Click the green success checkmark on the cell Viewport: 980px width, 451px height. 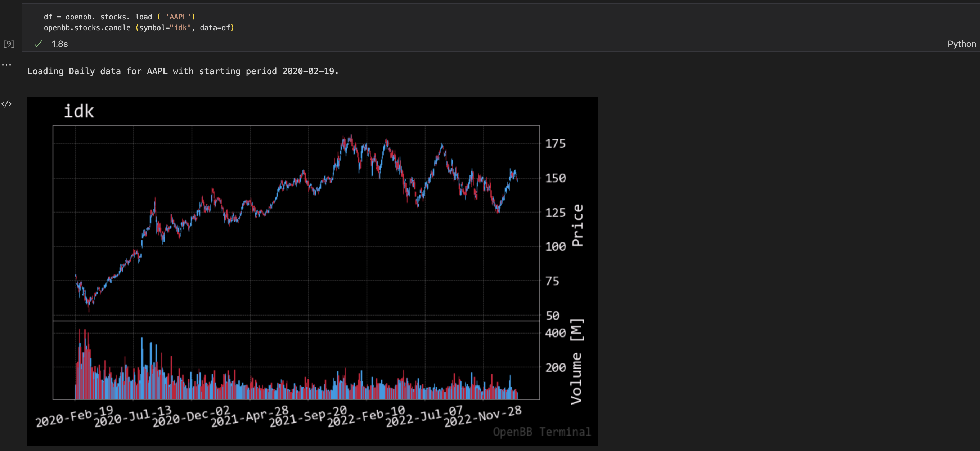[38, 44]
